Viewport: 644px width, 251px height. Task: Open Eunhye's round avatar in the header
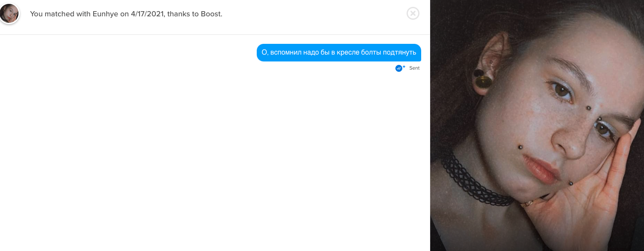(x=9, y=14)
